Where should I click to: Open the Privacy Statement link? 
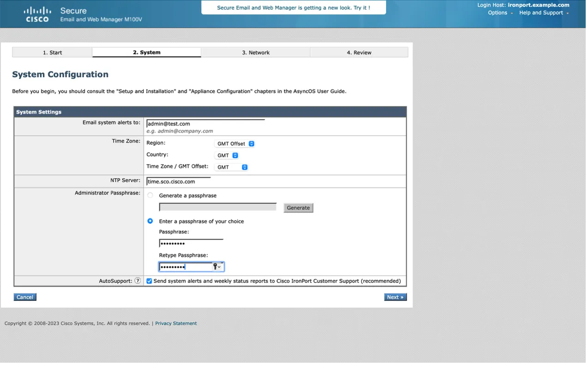pos(176,323)
